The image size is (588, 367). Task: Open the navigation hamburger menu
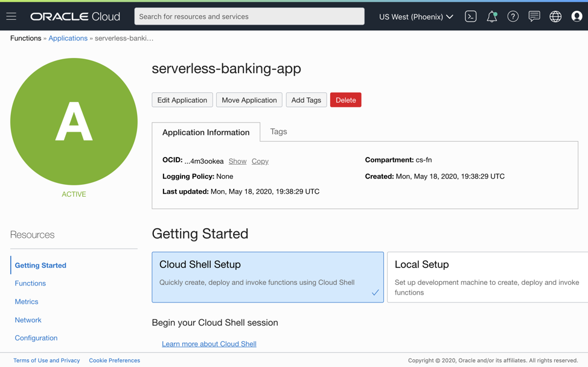pos(11,16)
